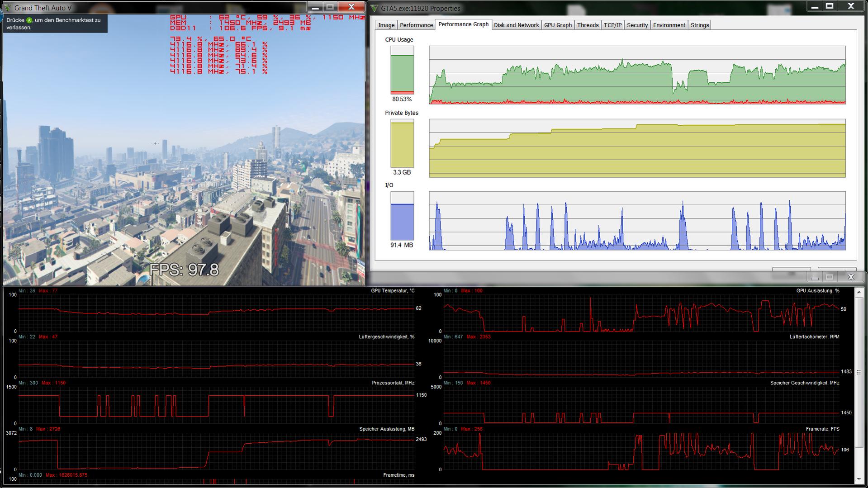Click the monitor scrollbar down arrow
Viewport: 868px width, 488px height.
(859, 479)
